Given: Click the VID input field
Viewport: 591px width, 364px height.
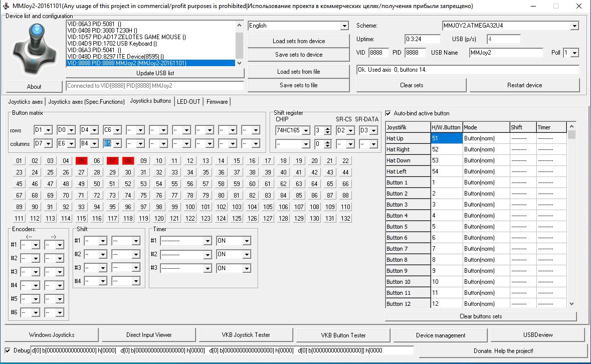Looking at the screenshot, I should coord(378,53).
